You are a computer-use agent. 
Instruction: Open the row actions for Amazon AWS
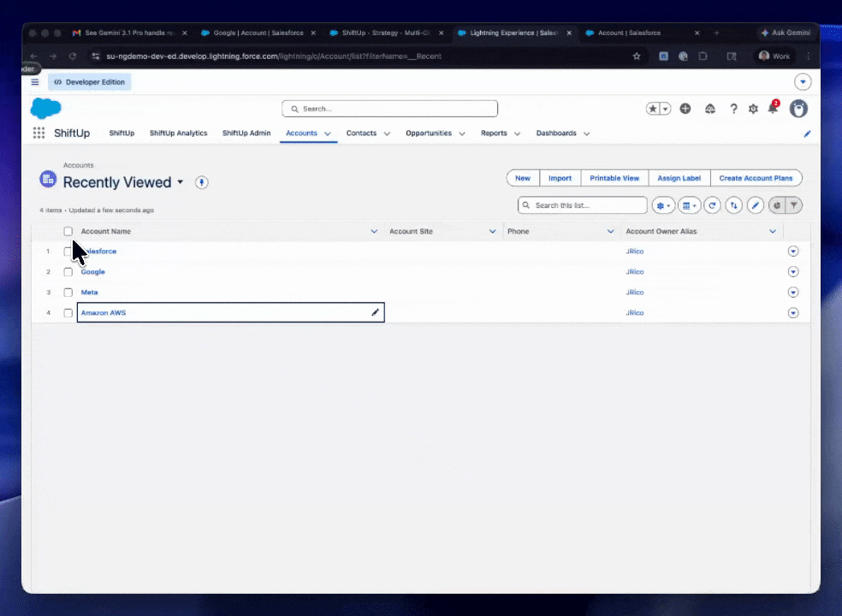[793, 312]
